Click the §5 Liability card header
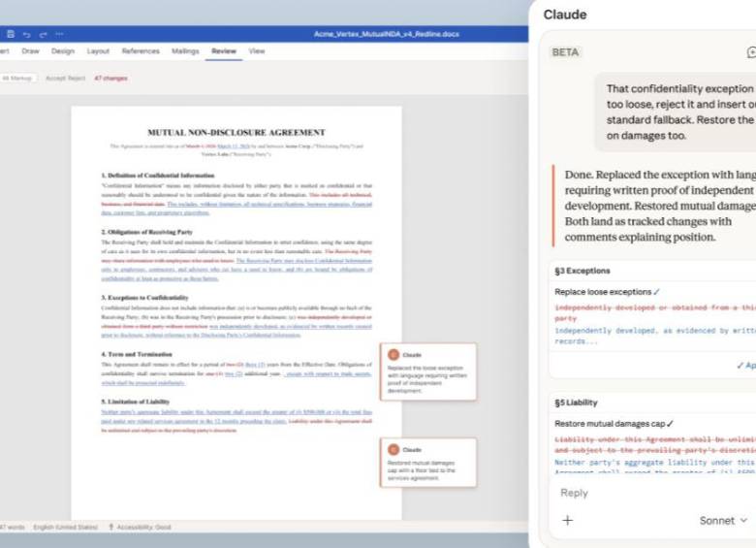756x548 pixels. (x=576, y=403)
